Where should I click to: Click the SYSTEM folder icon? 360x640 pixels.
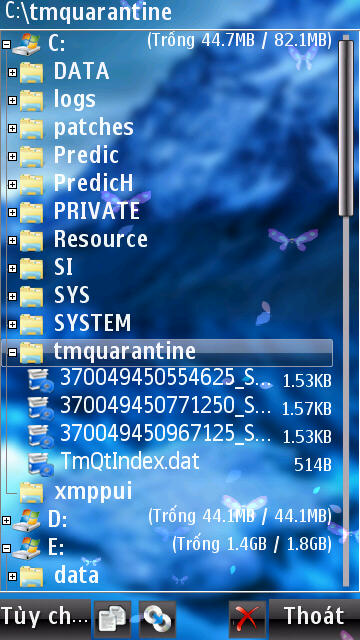[31, 324]
